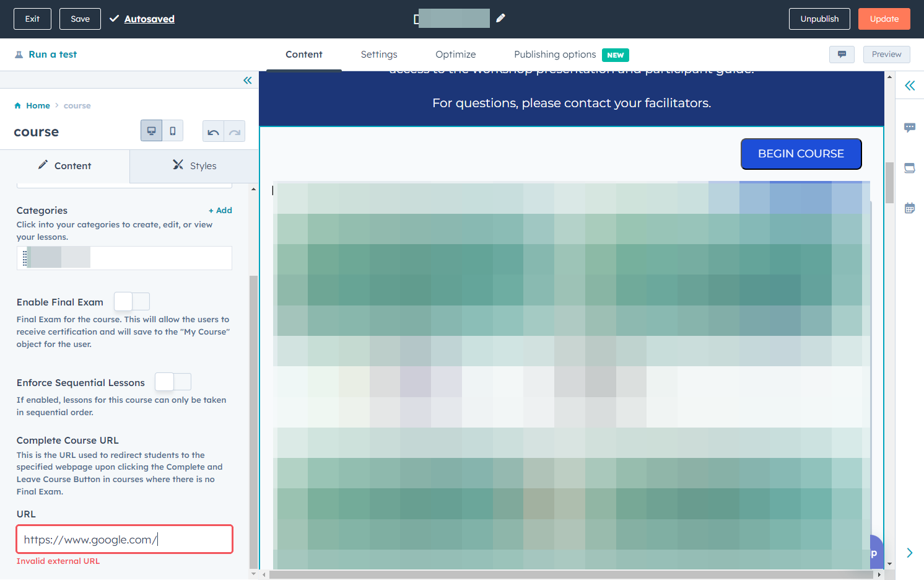This screenshot has height=580, width=924.
Task: Click the page preview vertical scrollbar thumb
Action: [x=890, y=183]
